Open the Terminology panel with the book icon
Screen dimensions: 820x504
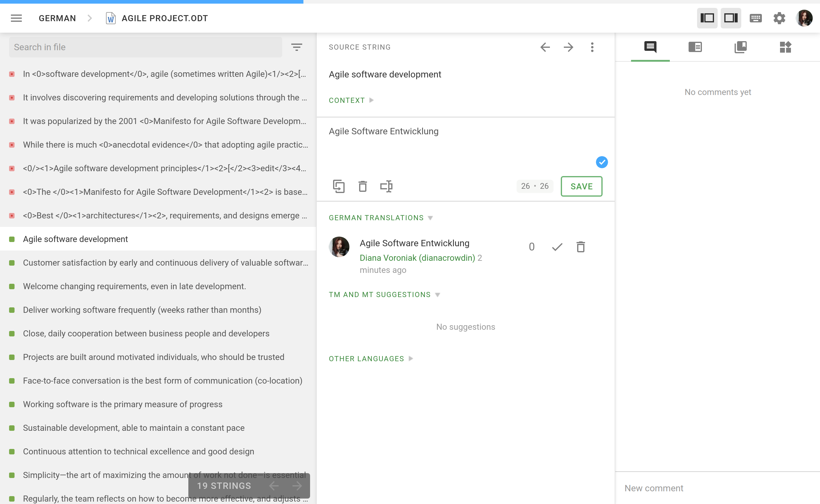click(x=741, y=47)
